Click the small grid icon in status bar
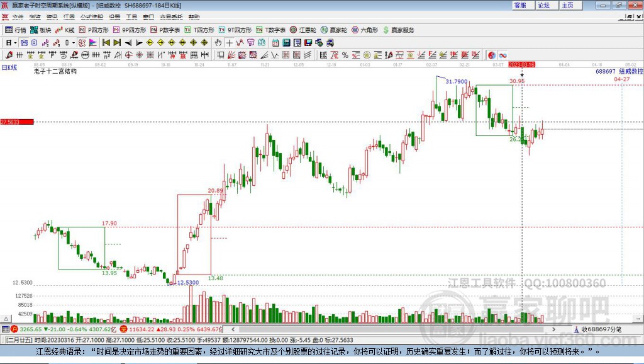The image size is (644, 364). pyautogui.click(x=5, y=329)
